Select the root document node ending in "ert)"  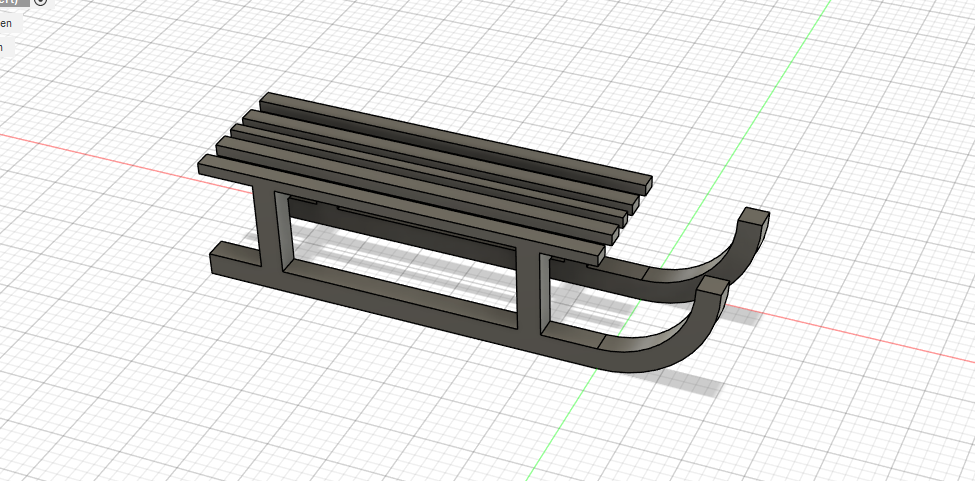click(x=14, y=3)
